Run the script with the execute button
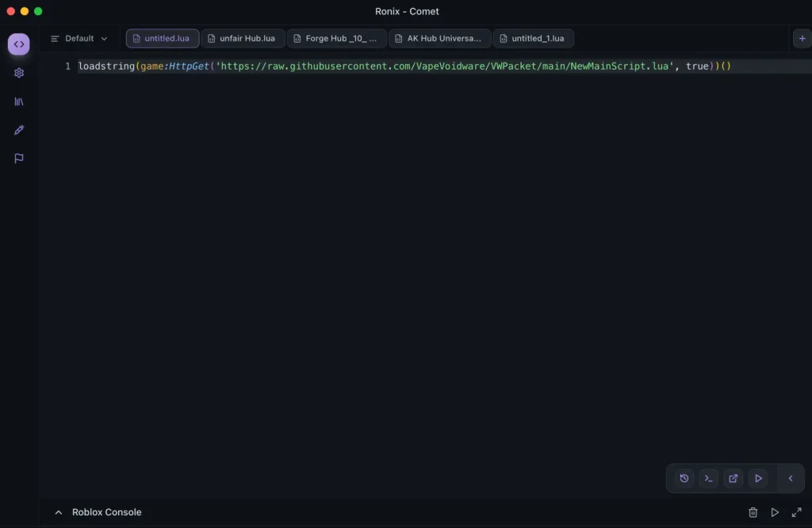The height and width of the screenshot is (528, 812). point(758,478)
